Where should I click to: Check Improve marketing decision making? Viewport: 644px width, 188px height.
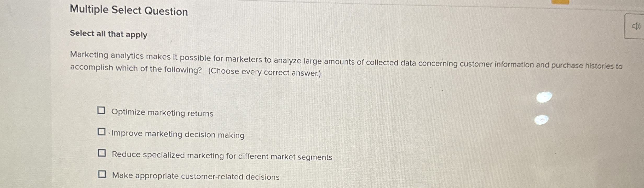coord(102,131)
